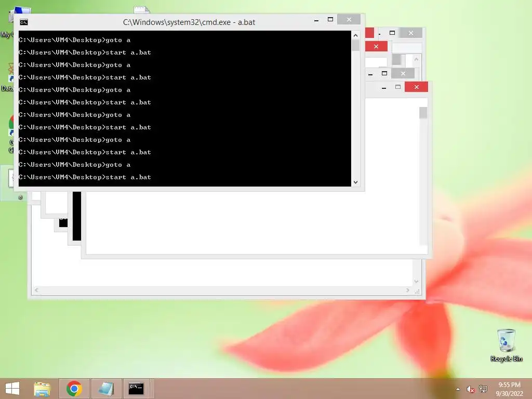Open the cmd.exe window system menu icon
The height and width of the screenshot is (399, 532).
point(24,22)
